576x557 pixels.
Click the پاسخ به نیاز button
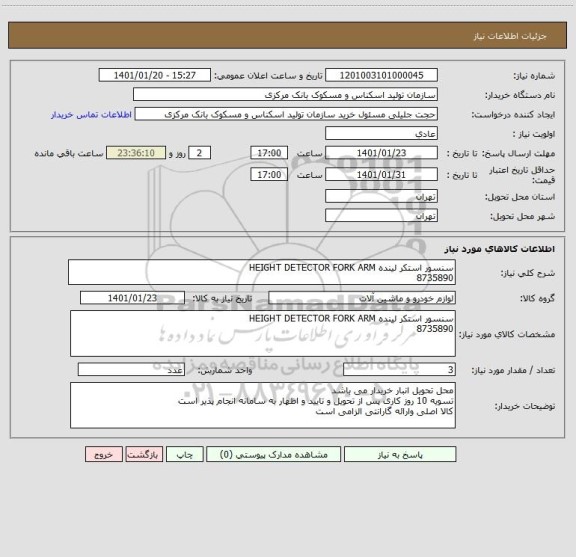400,454
